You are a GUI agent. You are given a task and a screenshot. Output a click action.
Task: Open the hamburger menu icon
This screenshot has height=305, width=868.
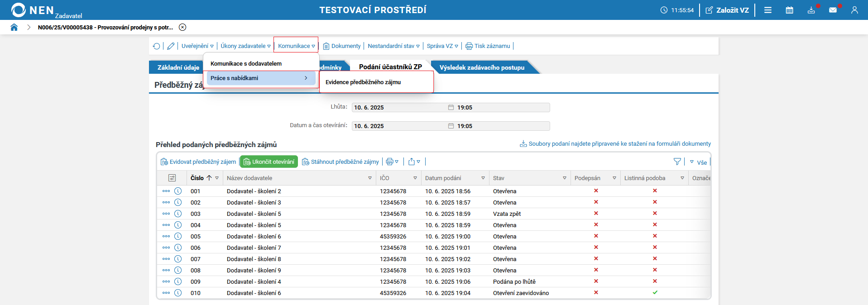(768, 10)
